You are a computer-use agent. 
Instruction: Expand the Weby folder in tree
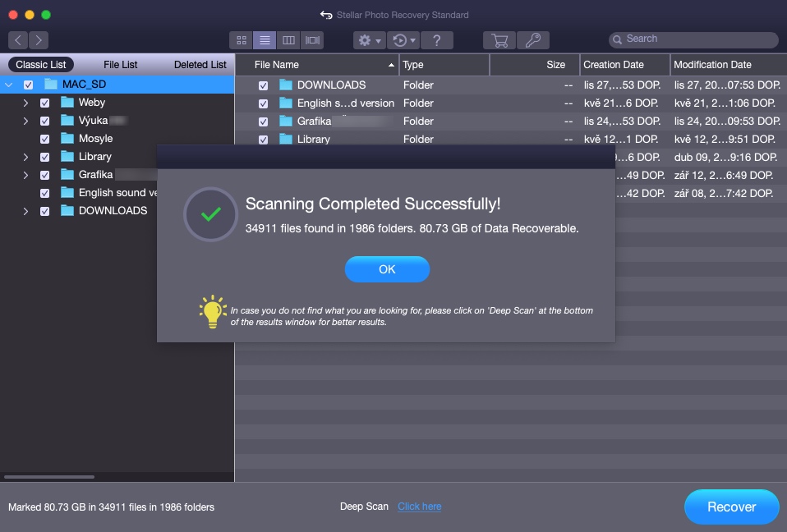pos(25,103)
